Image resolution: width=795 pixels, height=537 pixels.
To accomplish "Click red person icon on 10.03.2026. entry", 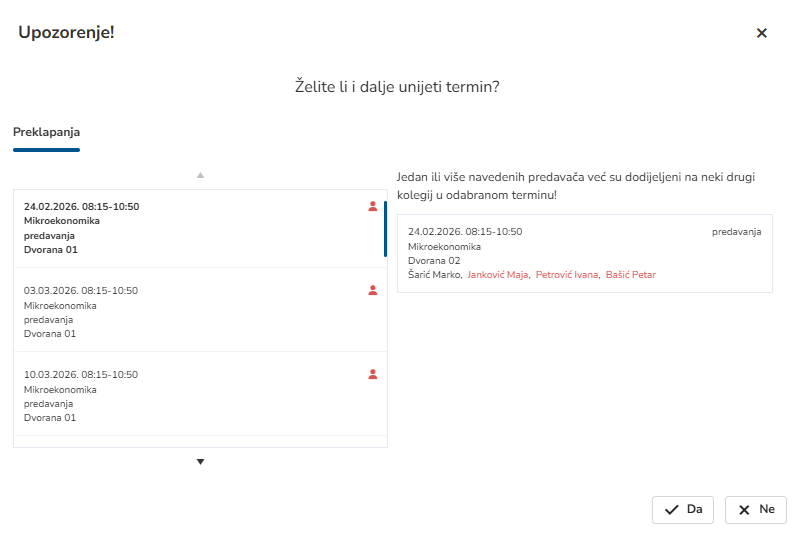I will tap(373, 375).
